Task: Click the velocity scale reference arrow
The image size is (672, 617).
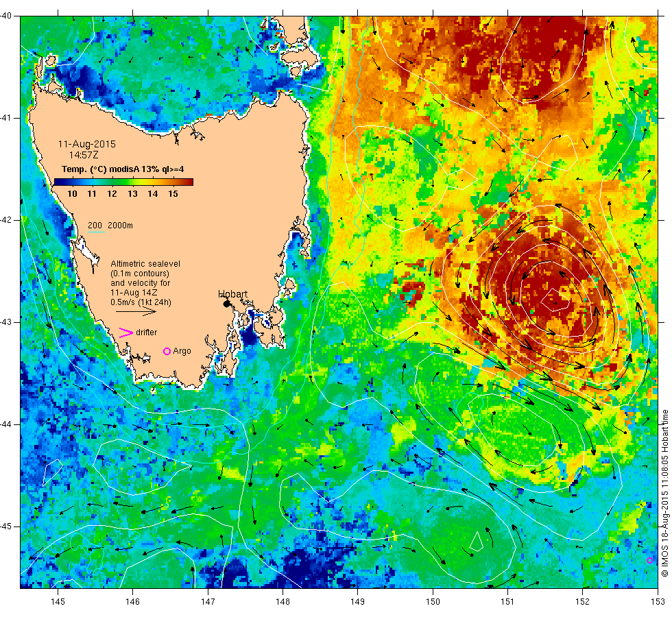Action: (136, 312)
